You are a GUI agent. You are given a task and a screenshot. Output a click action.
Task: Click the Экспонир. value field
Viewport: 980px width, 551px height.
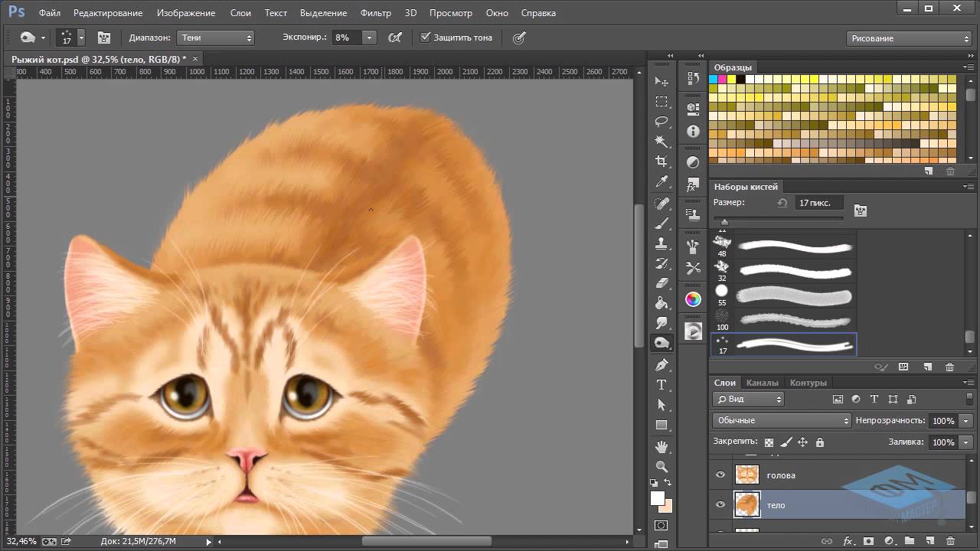(x=347, y=37)
